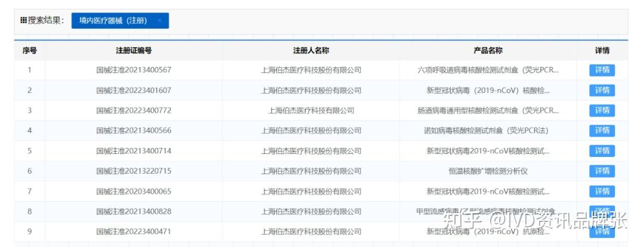Click registration number 国械注准20223401607
The height and width of the screenshot is (247, 644).
(x=134, y=91)
